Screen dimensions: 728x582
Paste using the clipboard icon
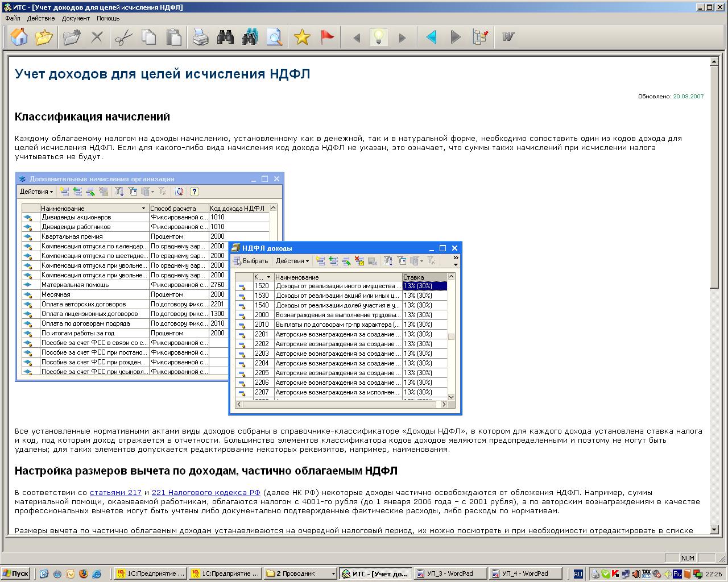pyautogui.click(x=173, y=38)
